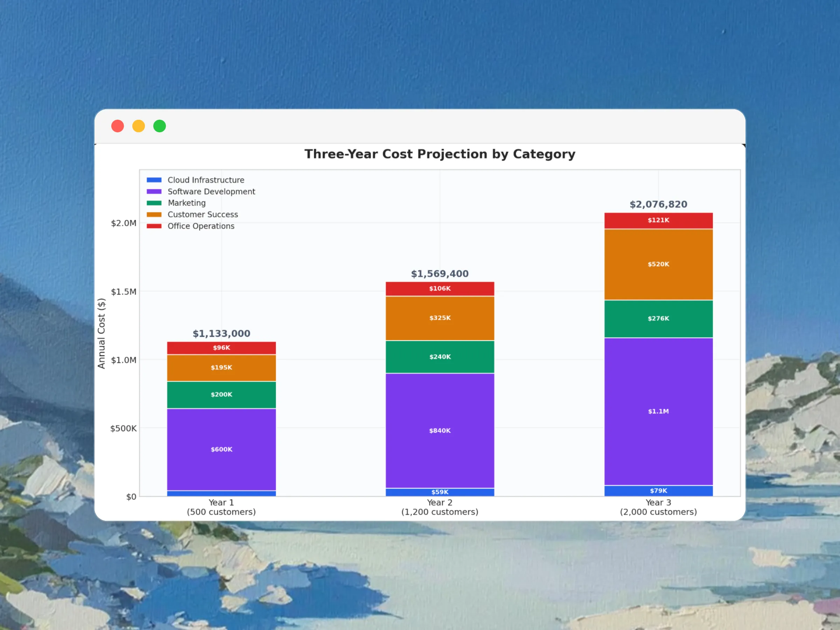Click the Customer Success orange legend swatch
The width and height of the screenshot is (840, 630).
tap(154, 215)
